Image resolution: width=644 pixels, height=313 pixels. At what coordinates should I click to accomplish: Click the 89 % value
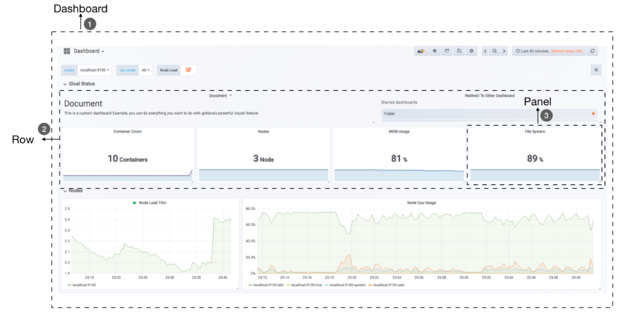(x=535, y=159)
